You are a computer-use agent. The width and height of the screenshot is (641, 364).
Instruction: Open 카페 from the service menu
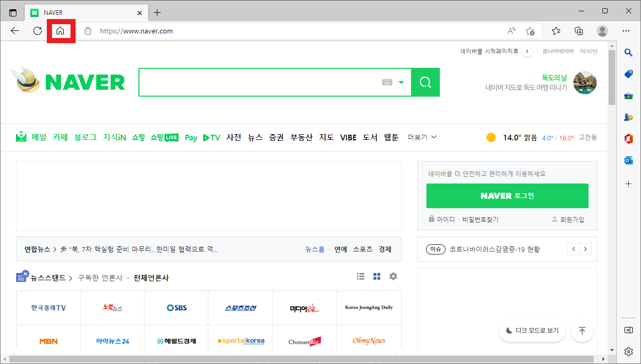click(x=60, y=137)
